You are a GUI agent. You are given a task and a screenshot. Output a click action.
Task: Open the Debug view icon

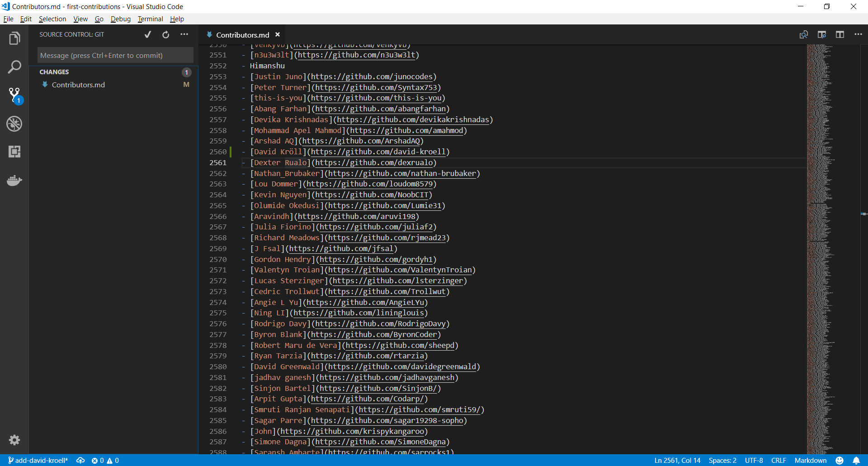[x=14, y=124]
